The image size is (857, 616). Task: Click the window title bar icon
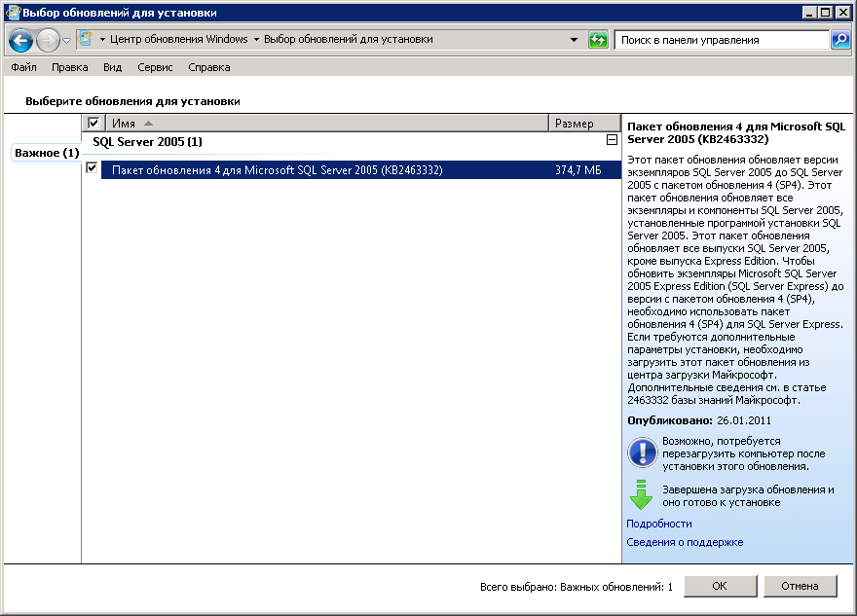(13, 12)
